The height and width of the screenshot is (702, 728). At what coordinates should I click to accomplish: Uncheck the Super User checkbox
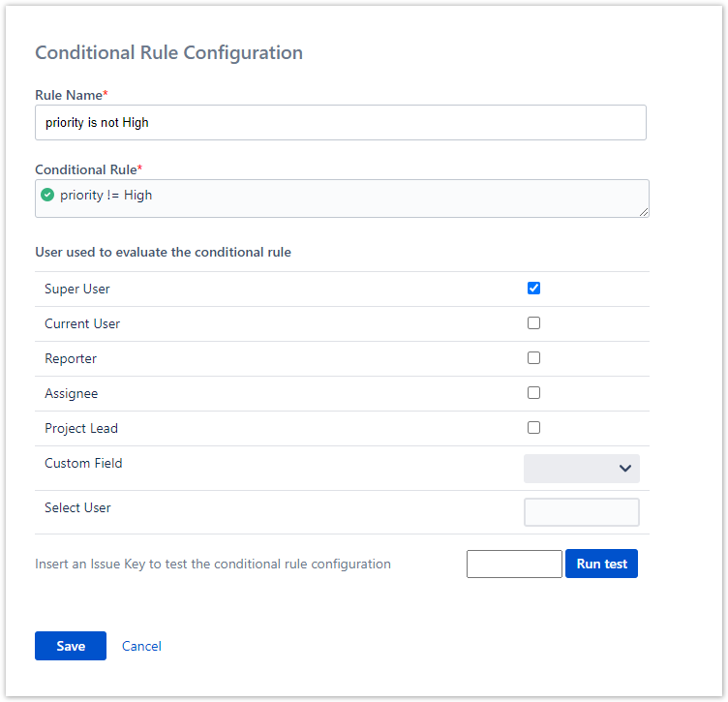pos(533,289)
